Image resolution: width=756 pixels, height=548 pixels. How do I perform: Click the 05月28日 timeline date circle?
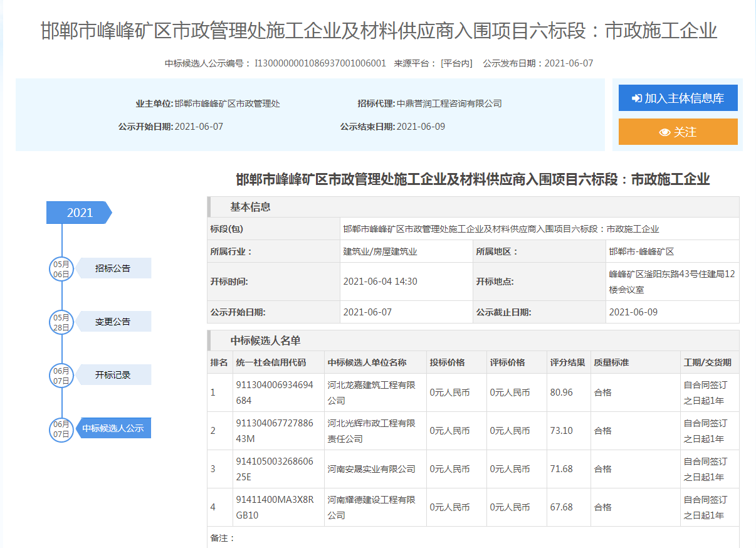pyautogui.click(x=61, y=322)
